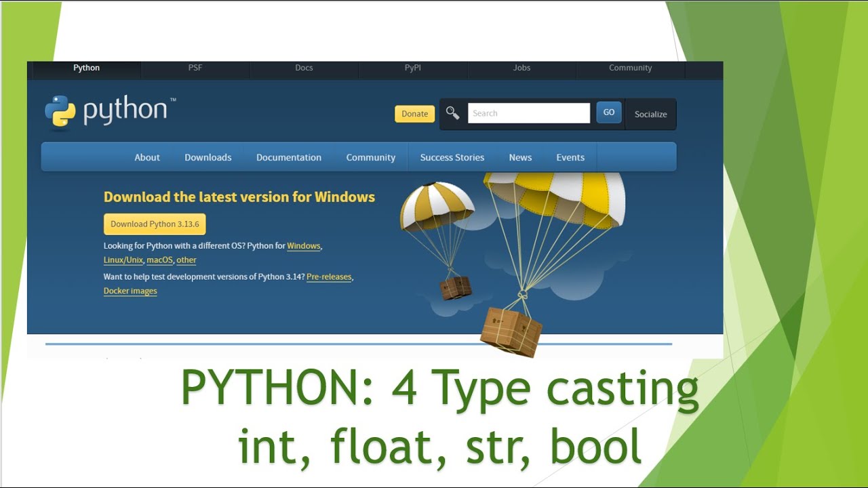868x488 pixels.
Task: Follow the Linux/Unix download link
Action: [123, 260]
